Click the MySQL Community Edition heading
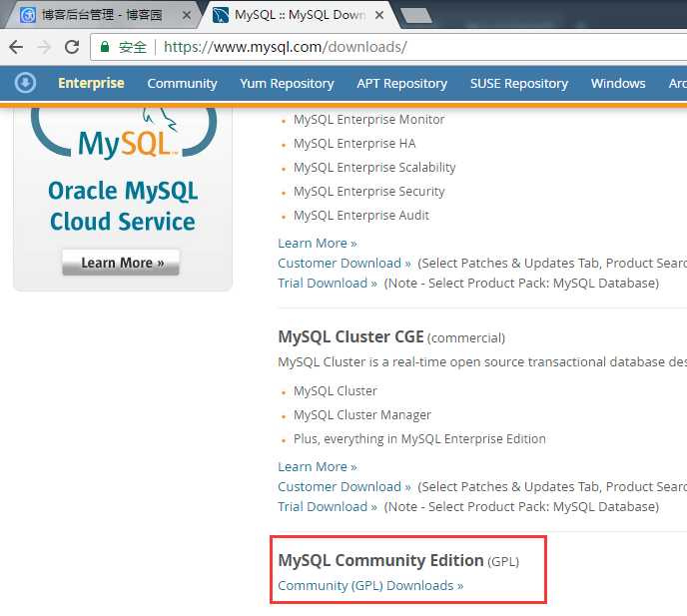This screenshot has width=687, height=616. pos(380,560)
